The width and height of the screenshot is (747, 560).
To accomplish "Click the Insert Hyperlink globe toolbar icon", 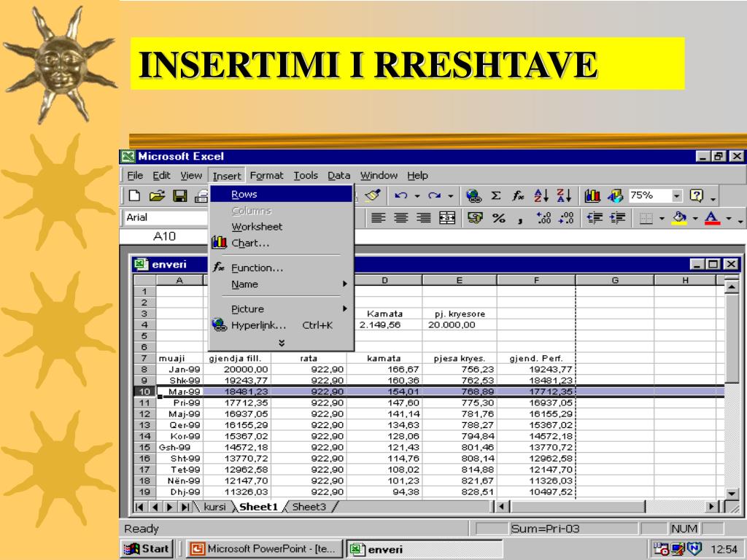I will (473, 195).
